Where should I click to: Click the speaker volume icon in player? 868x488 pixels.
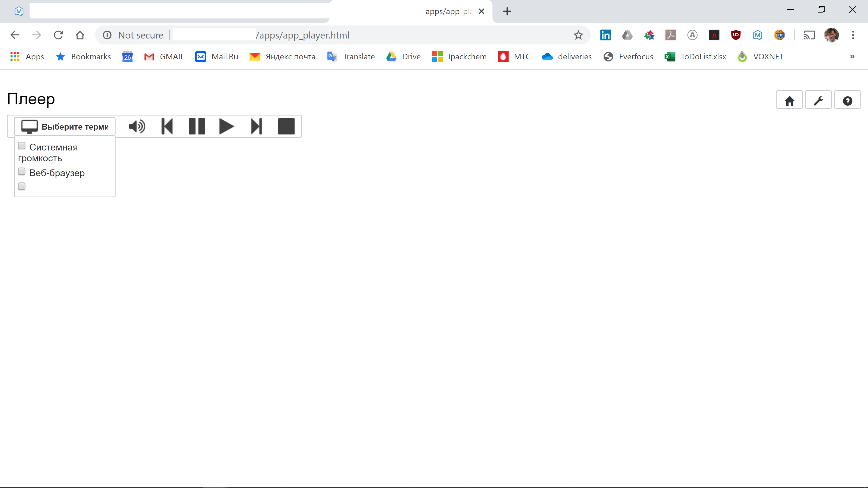point(136,126)
